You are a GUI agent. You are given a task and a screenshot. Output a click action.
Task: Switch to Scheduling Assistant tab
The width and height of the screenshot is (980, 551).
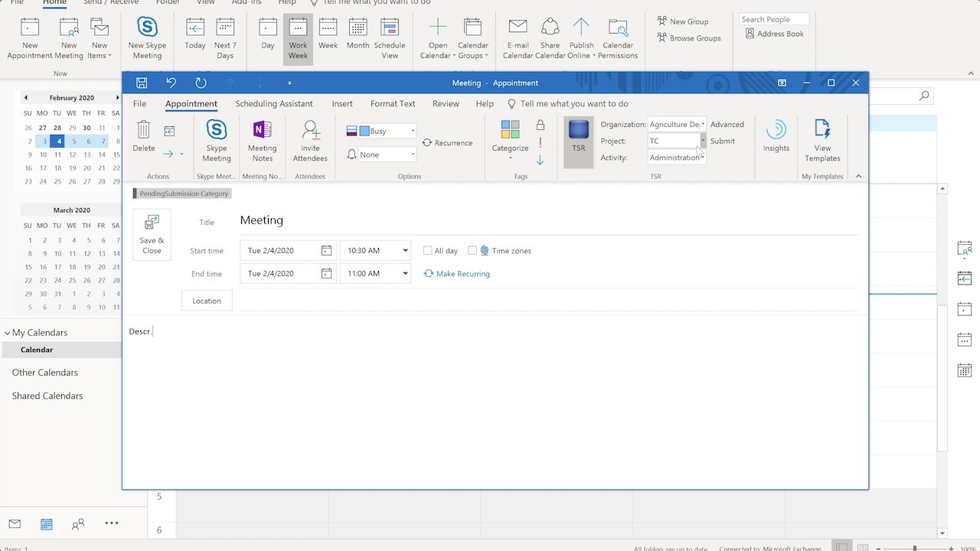click(x=274, y=104)
